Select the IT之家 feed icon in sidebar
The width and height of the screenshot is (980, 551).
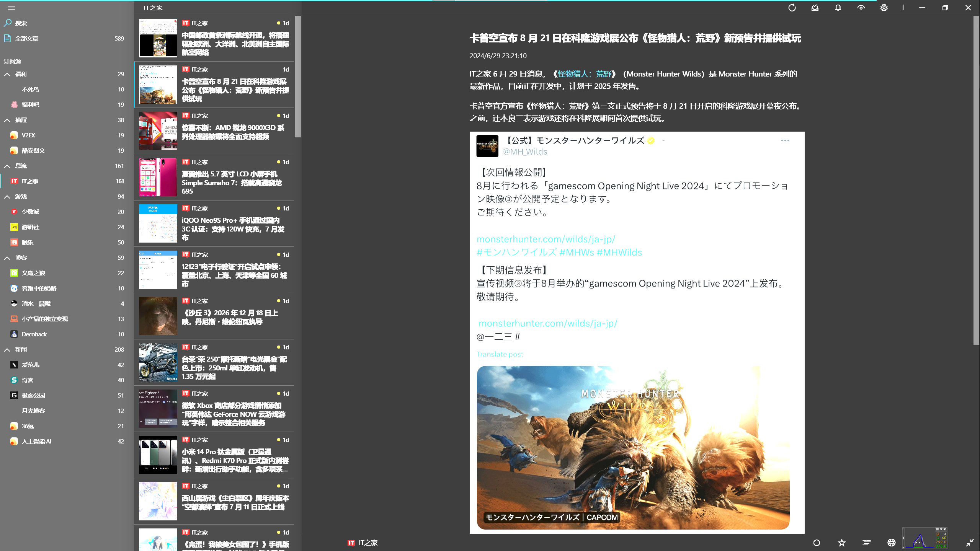click(14, 181)
